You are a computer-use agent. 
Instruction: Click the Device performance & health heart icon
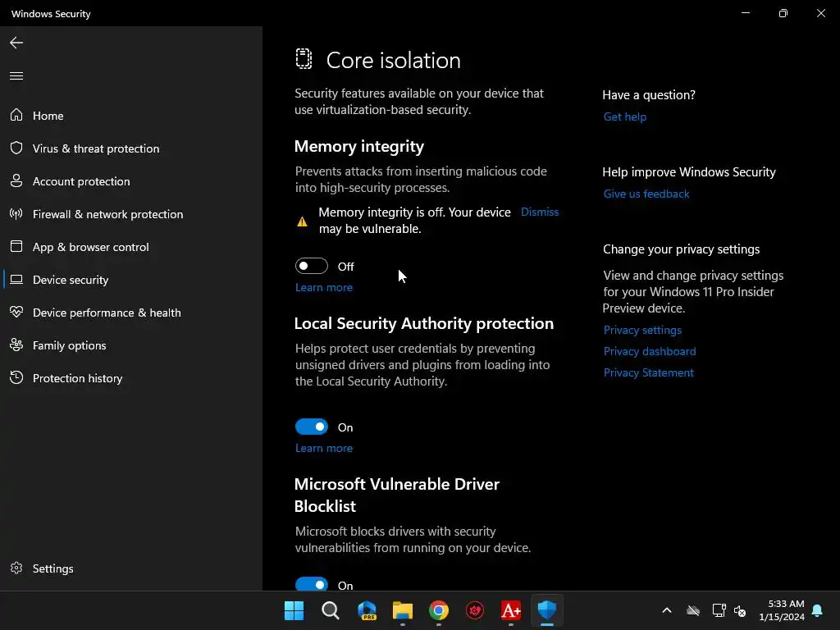[x=16, y=313]
